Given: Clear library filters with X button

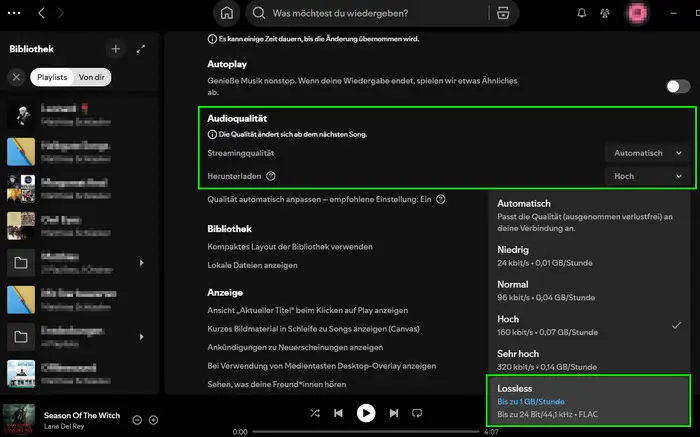Looking at the screenshot, I should tap(17, 77).
